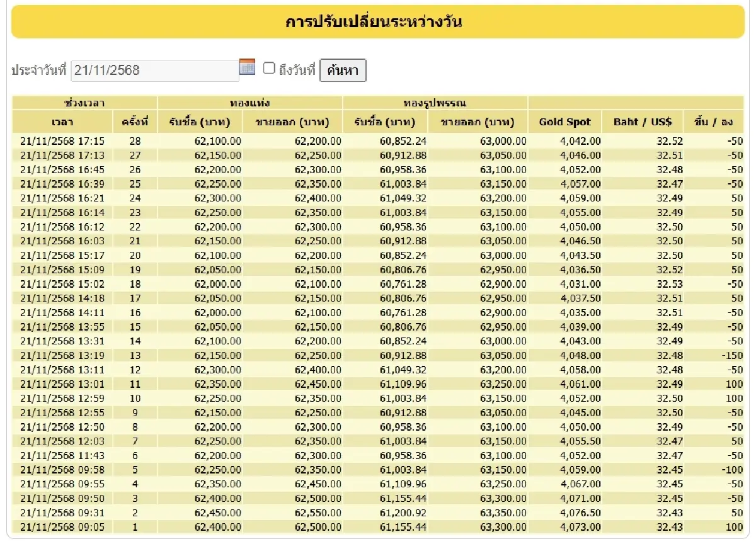756x544 pixels.
Task: Click the การปรับเปลี่ยนระหว่างวัน title banner
Action: tap(377, 21)
